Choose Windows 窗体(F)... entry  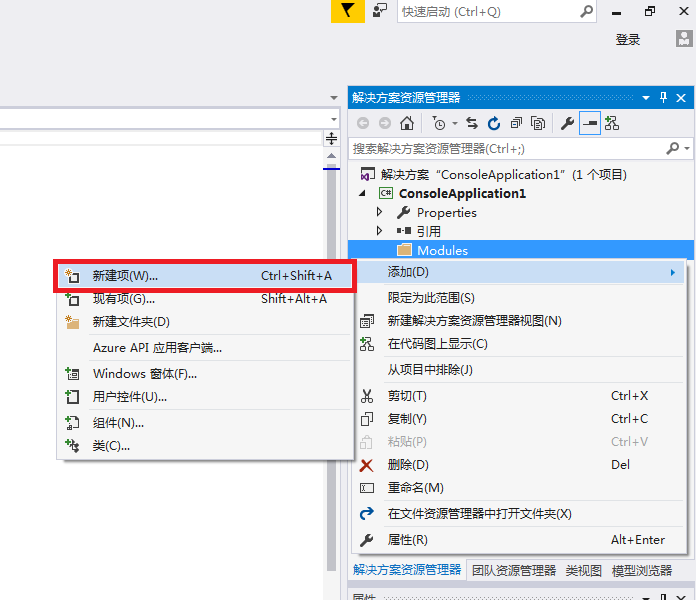pos(205,374)
